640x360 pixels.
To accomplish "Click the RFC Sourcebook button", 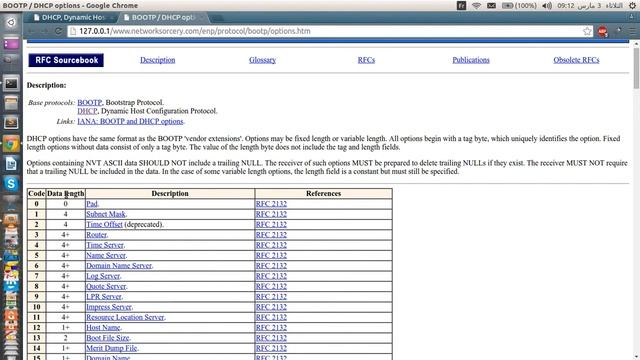I will point(66,60).
